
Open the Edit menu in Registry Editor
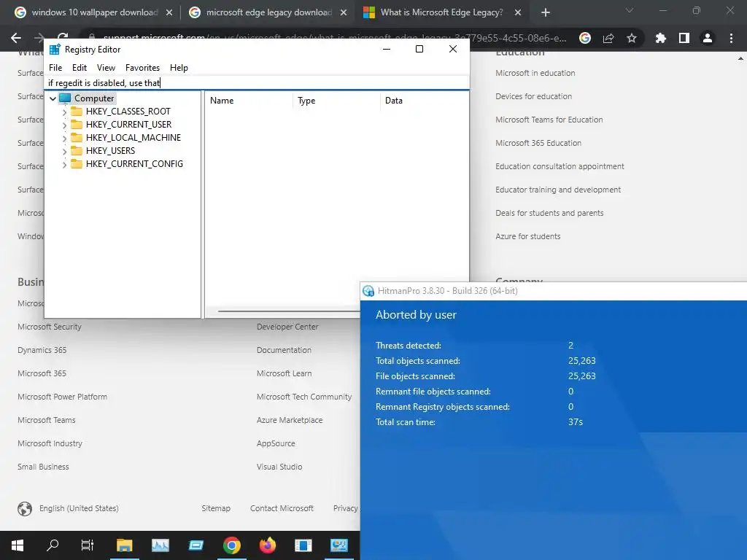(x=79, y=68)
